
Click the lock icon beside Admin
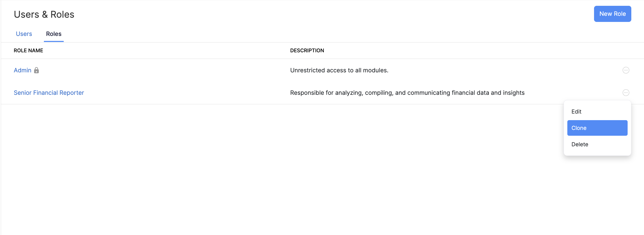[x=36, y=70]
